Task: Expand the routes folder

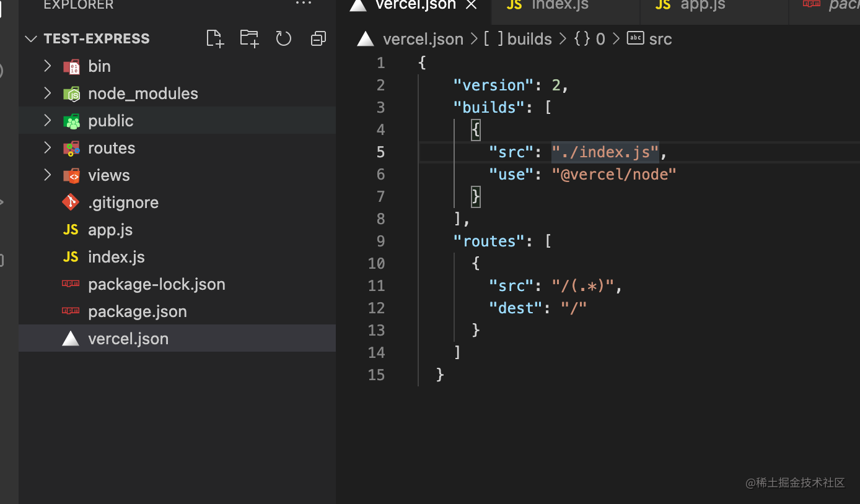Action: coord(48,147)
